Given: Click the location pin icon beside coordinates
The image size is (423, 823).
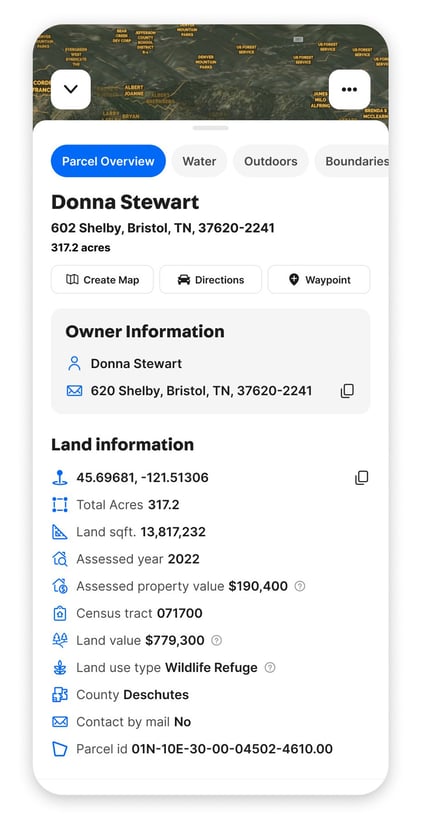Looking at the screenshot, I should (60, 478).
